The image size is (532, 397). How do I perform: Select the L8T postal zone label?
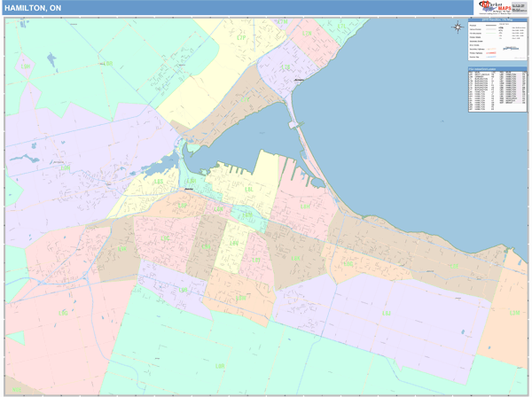pos(256,260)
